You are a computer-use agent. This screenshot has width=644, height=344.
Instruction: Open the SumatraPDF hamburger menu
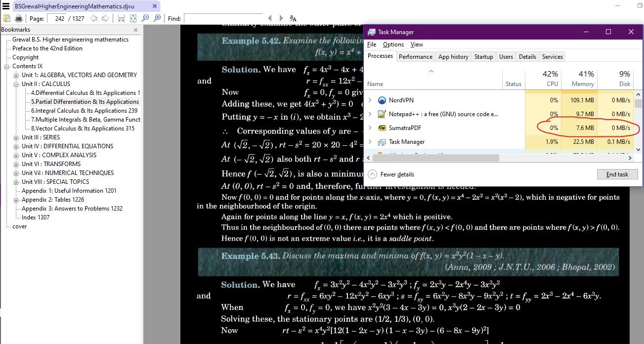[6, 6]
